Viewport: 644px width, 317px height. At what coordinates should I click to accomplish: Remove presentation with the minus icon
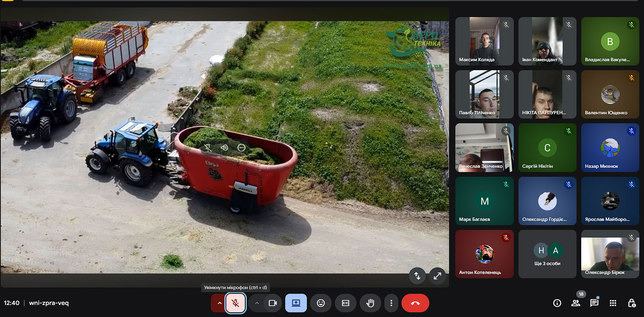pos(241,148)
